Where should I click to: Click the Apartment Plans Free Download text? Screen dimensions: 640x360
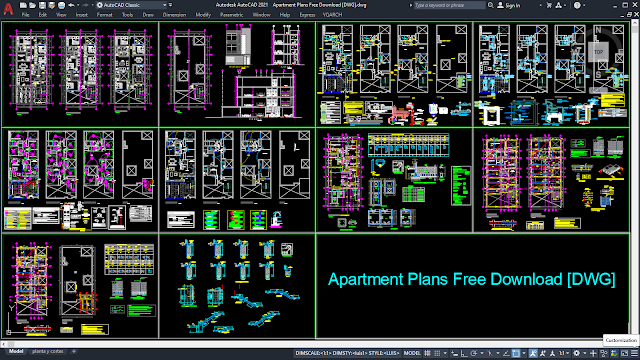click(x=472, y=280)
